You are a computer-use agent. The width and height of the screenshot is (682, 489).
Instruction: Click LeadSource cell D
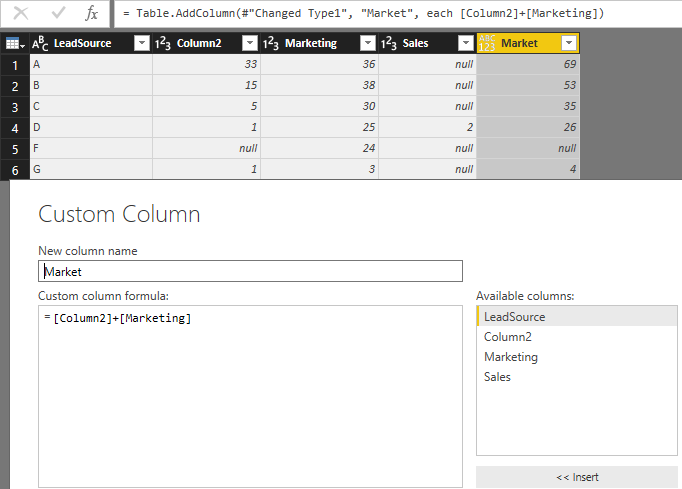click(x=91, y=127)
